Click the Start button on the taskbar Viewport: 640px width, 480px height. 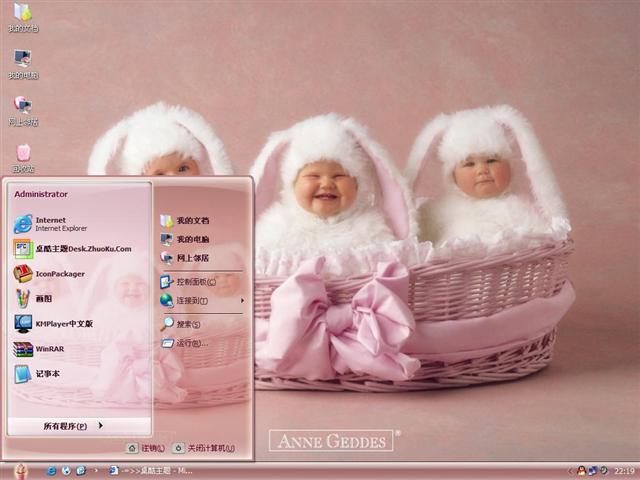(x=20, y=471)
